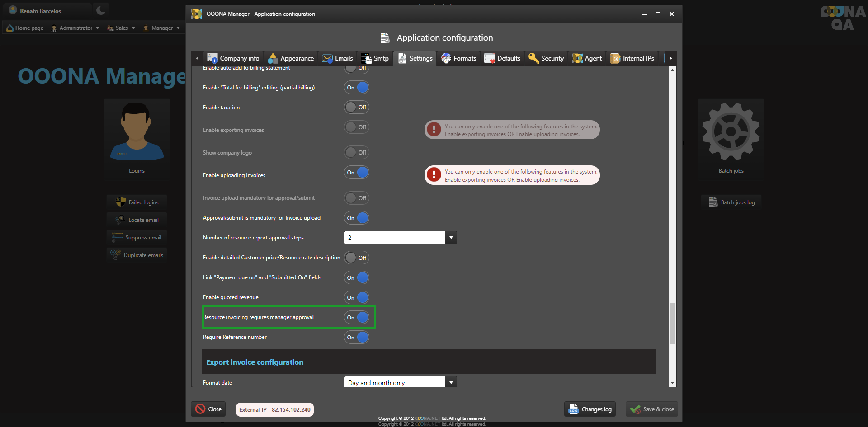Click the Suppress email icon
This screenshot has height=427, width=868.
coord(118,238)
